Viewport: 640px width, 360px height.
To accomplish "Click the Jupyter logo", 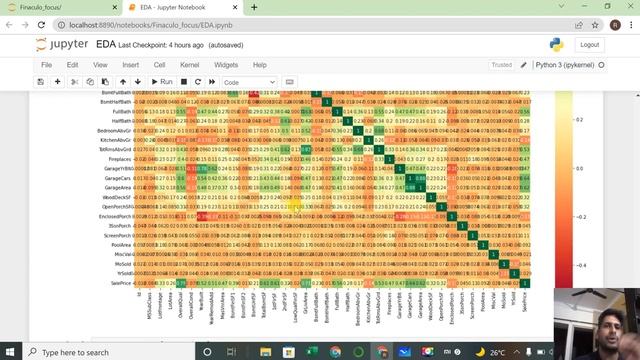I will [x=62, y=44].
